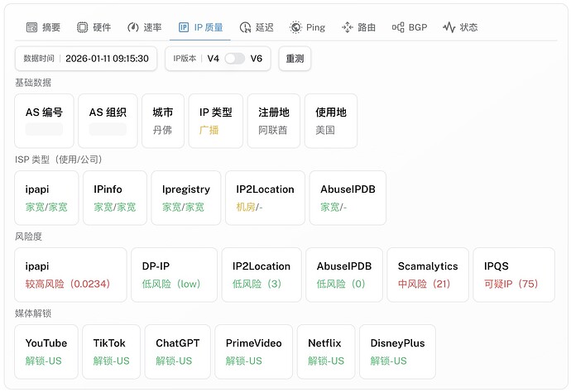Select the Scamalytics risk card

point(428,275)
